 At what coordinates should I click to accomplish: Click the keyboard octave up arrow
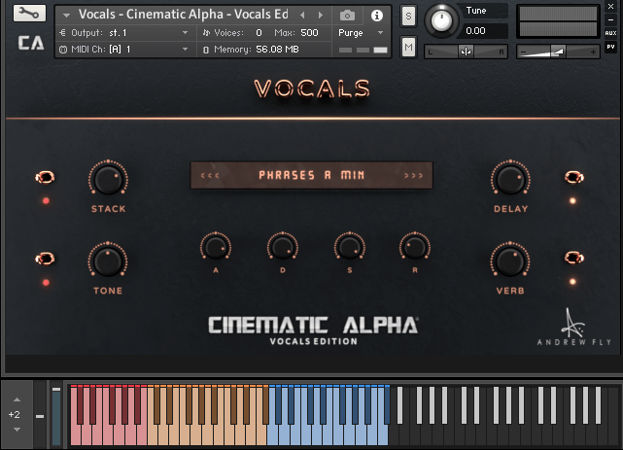[14, 398]
